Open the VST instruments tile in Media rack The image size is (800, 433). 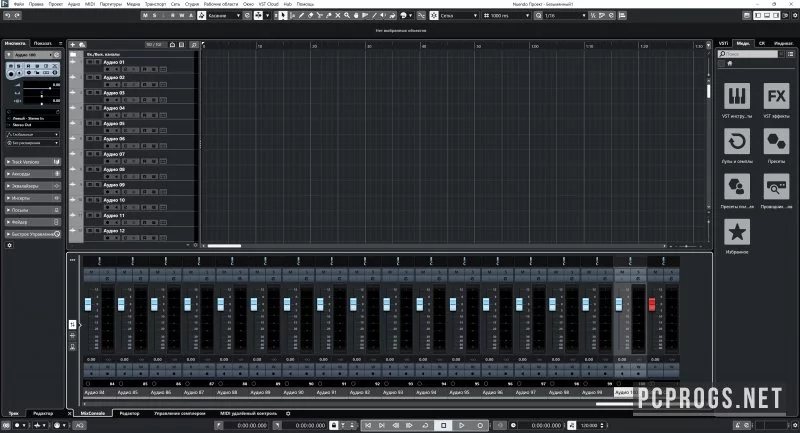[737, 96]
